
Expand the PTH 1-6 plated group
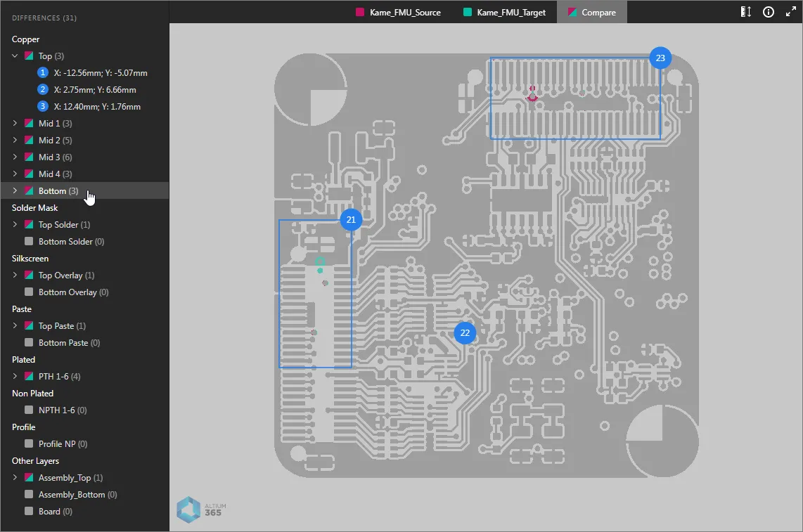pyautogui.click(x=15, y=377)
